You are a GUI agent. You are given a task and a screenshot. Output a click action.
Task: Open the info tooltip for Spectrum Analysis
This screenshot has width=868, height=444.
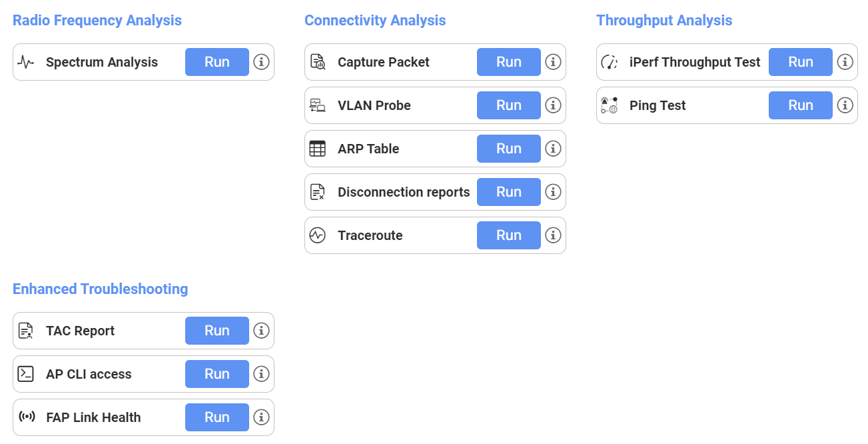point(261,61)
